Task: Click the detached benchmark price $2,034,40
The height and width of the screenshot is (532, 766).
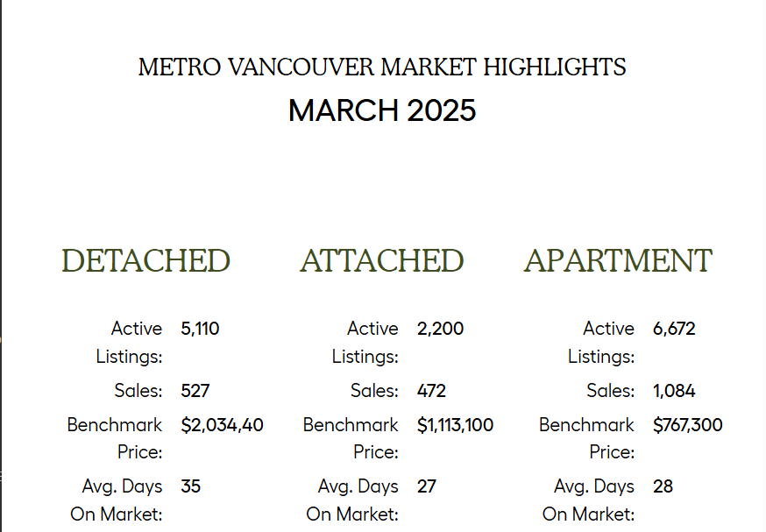Action: (x=222, y=425)
